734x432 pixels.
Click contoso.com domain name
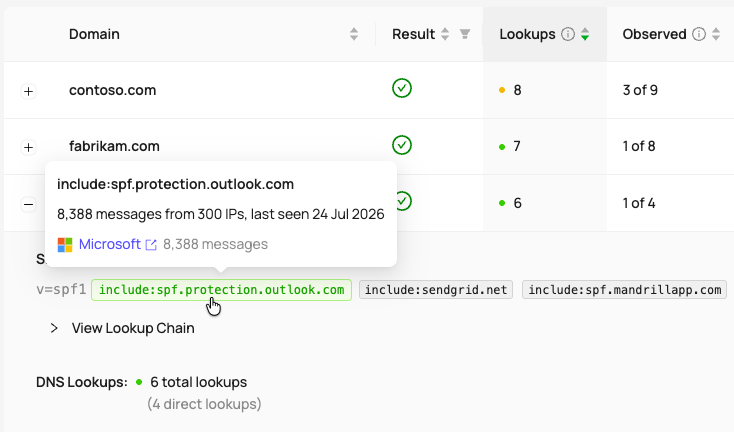(x=112, y=90)
